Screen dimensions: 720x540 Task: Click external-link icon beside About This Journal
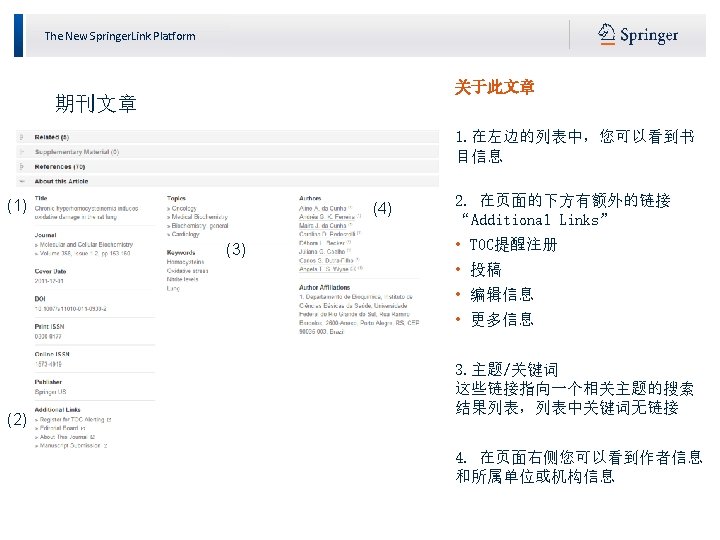93,437
